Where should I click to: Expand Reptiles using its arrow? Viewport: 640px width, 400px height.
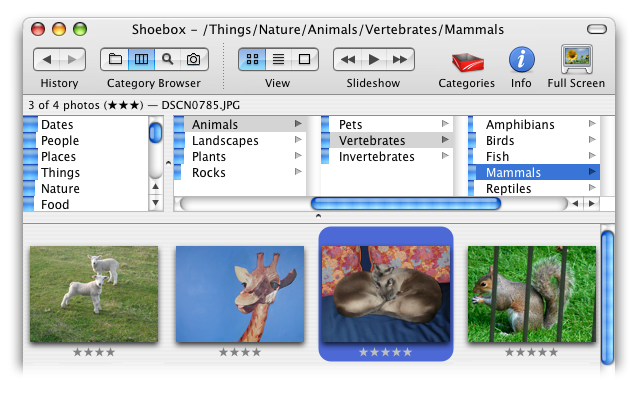click(592, 188)
